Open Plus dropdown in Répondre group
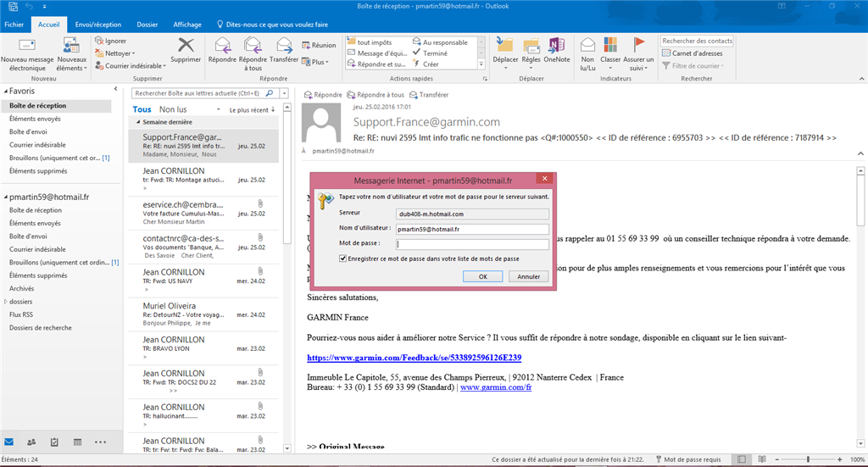The height and width of the screenshot is (467, 868). click(315, 62)
